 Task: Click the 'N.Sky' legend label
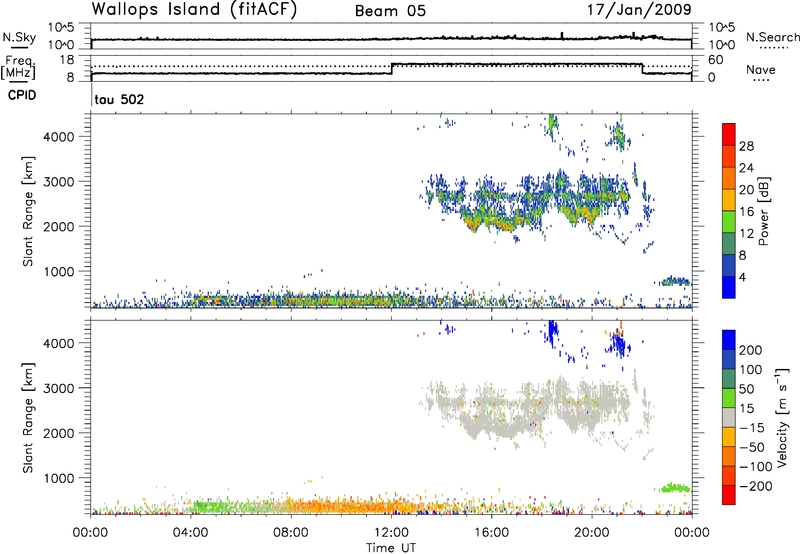(x=19, y=37)
